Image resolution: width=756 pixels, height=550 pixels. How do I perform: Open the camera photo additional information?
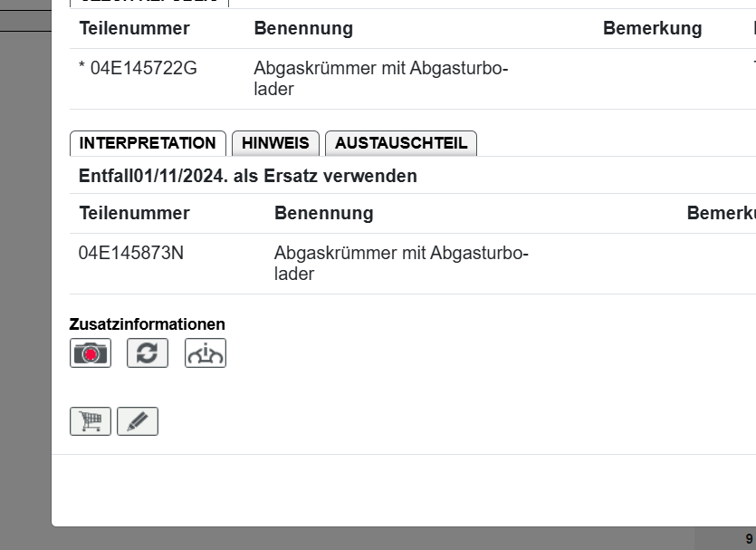pyautogui.click(x=91, y=353)
